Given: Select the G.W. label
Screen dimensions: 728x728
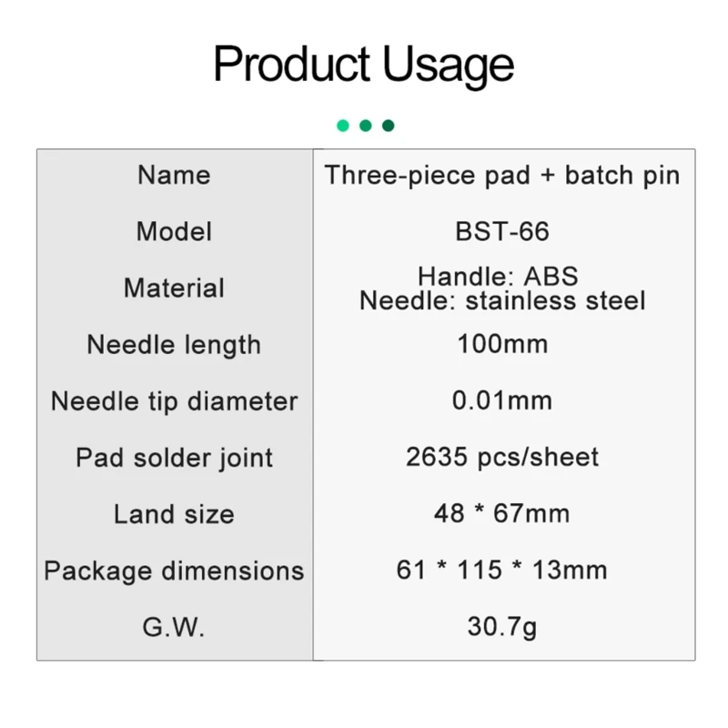Looking at the screenshot, I should tap(174, 627).
